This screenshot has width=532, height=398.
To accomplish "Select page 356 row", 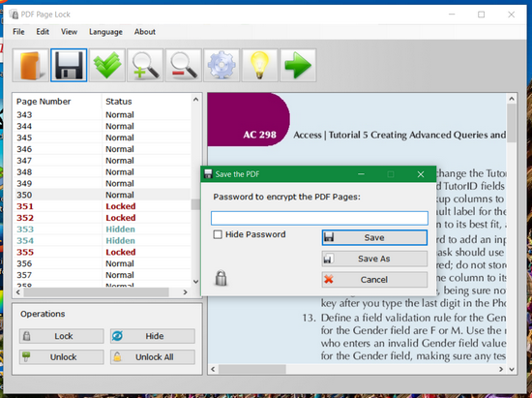I will pyautogui.click(x=103, y=263).
